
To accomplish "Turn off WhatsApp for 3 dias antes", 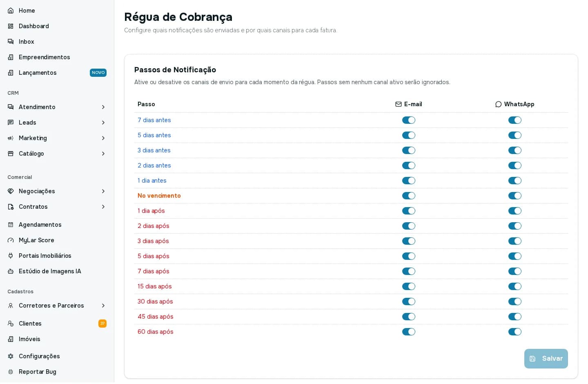I will (x=515, y=150).
